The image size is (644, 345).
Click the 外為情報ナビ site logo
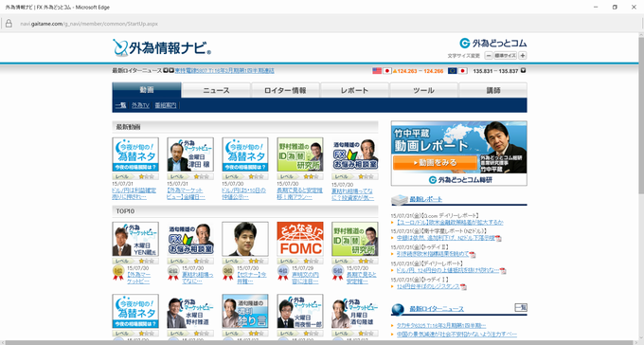162,47
